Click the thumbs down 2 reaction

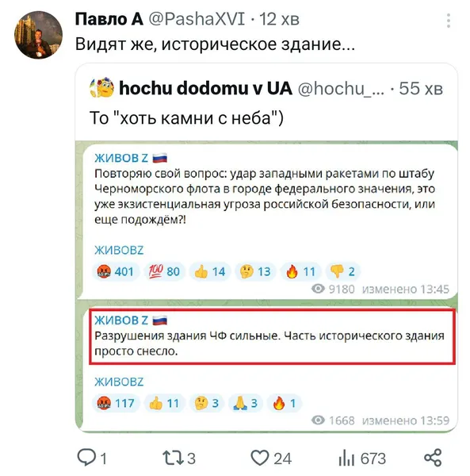coord(342,271)
